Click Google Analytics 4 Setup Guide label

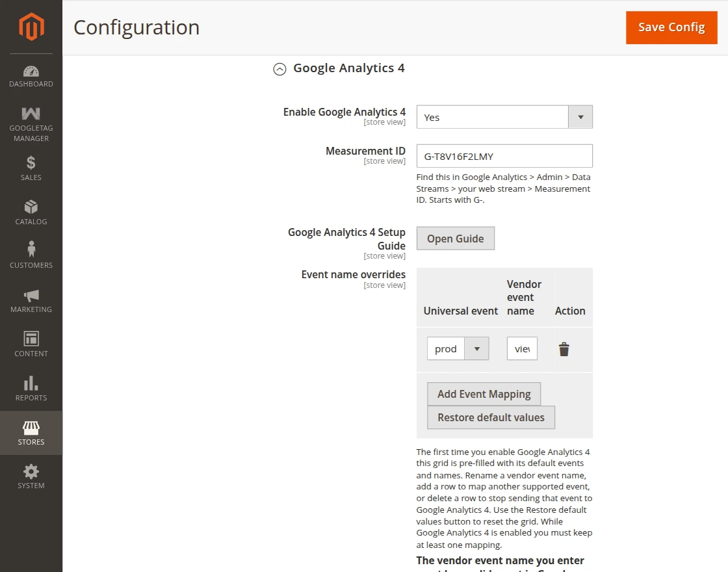pyautogui.click(x=346, y=239)
